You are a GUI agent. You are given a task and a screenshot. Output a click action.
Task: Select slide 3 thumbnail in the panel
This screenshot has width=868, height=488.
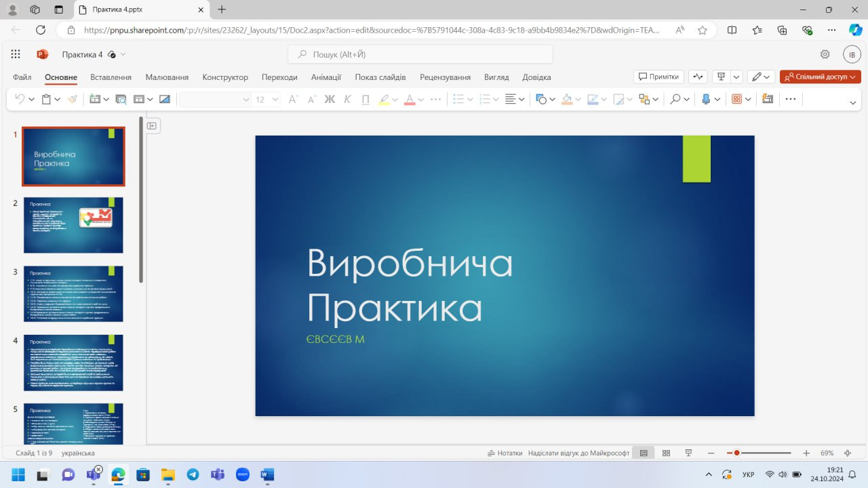point(73,293)
